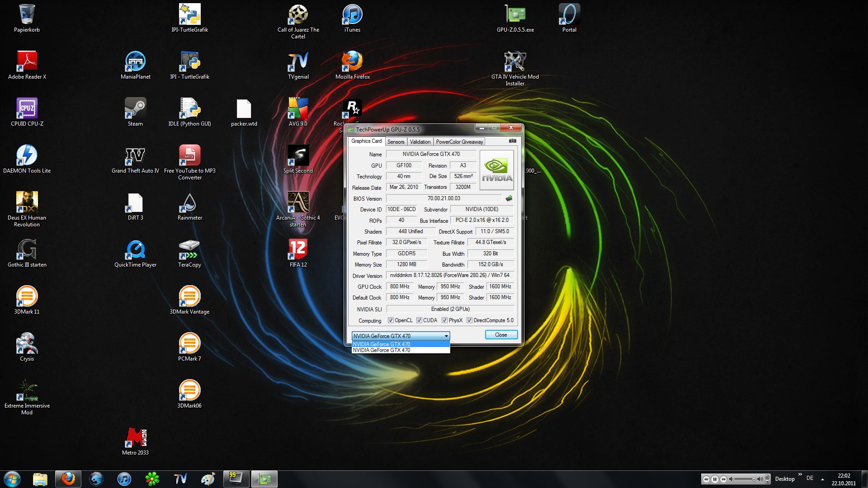Click the NVIDIA SLI status field
868x488 pixels.
coord(450,309)
